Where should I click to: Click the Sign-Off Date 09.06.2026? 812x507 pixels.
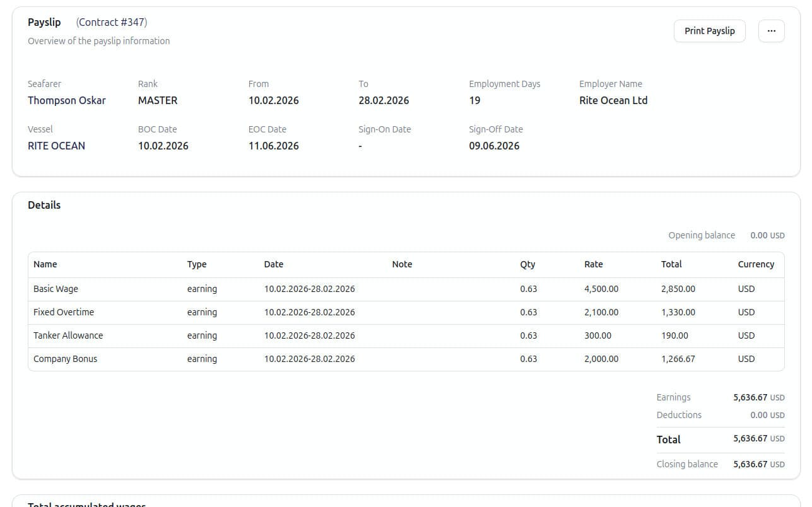[494, 146]
